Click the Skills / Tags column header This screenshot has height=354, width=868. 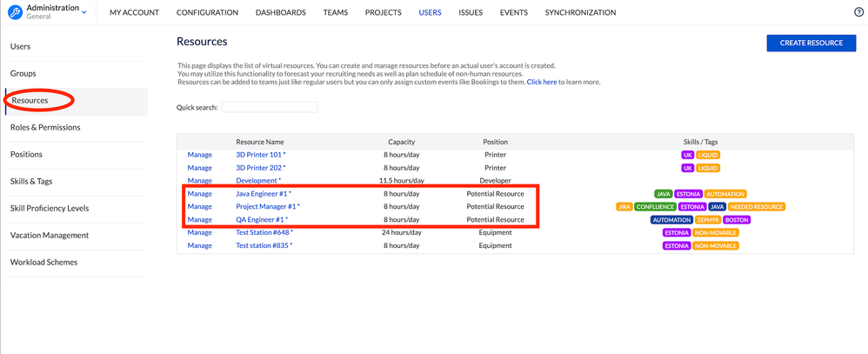[x=701, y=142]
